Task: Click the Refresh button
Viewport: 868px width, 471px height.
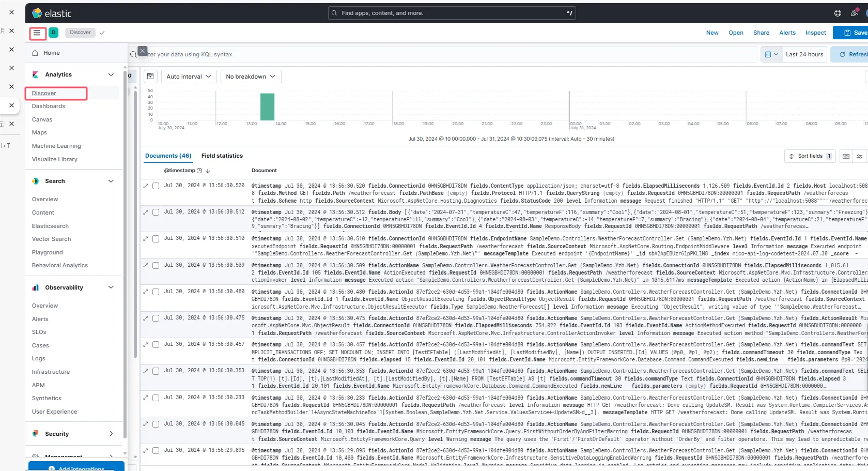Action: click(x=850, y=54)
